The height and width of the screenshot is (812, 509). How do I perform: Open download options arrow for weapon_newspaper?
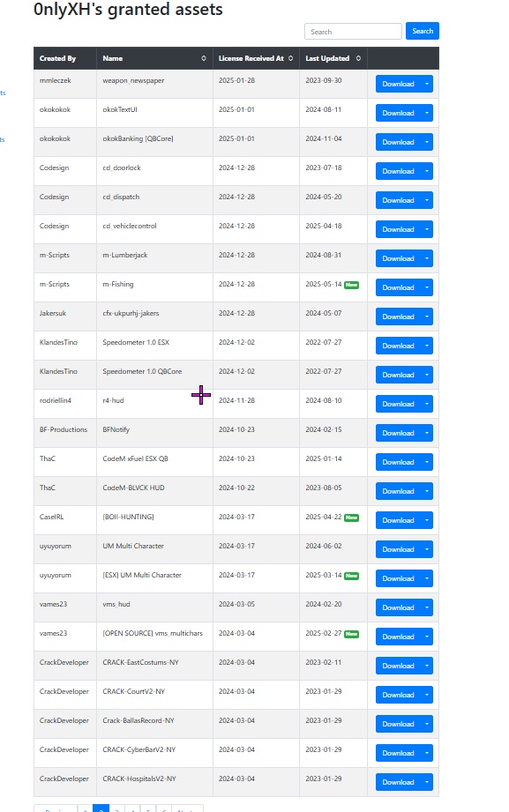[x=427, y=84]
